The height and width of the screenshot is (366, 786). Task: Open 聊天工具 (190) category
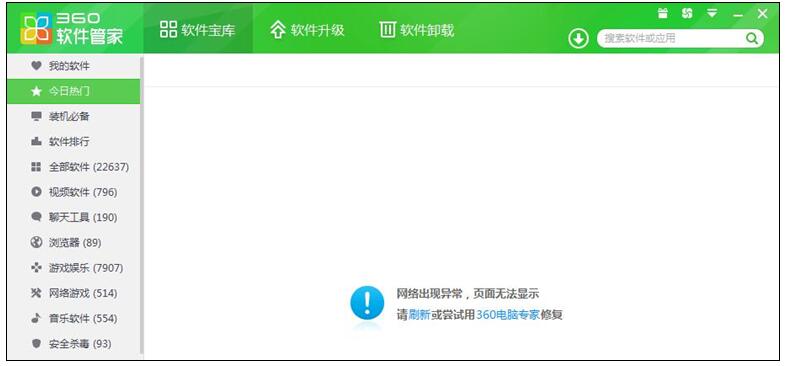[x=74, y=217]
